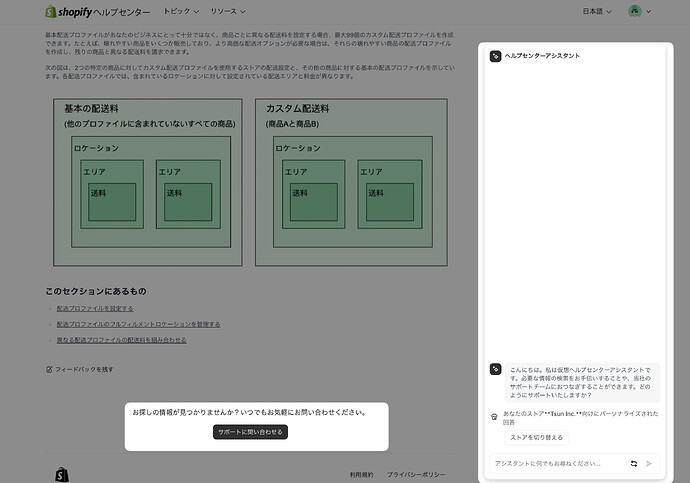
Task: Open the 配送プロファイルを設定する link
Action: (x=95, y=308)
